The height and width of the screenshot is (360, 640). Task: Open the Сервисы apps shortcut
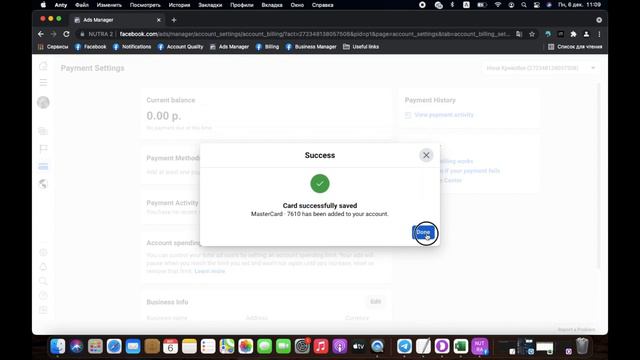(x=53, y=47)
